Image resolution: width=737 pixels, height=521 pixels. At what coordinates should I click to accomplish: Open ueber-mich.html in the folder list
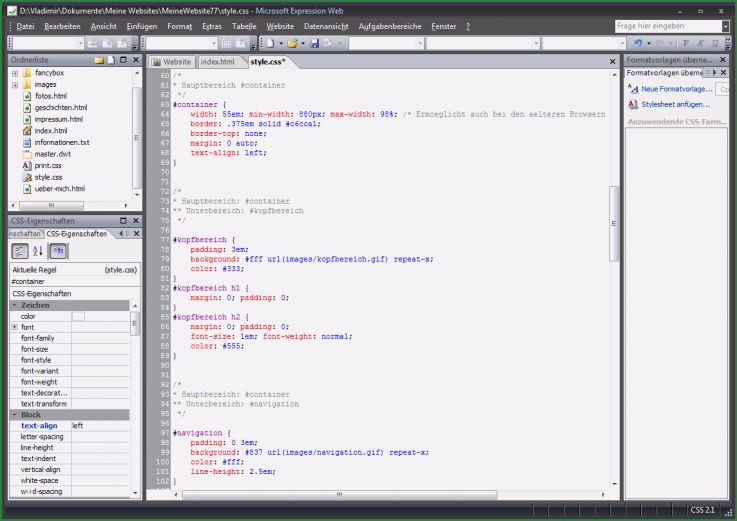pyautogui.click(x=58, y=188)
